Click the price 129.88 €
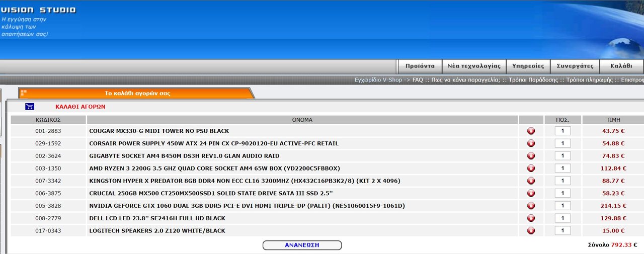The image size is (644, 254). pyautogui.click(x=612, y=218)
